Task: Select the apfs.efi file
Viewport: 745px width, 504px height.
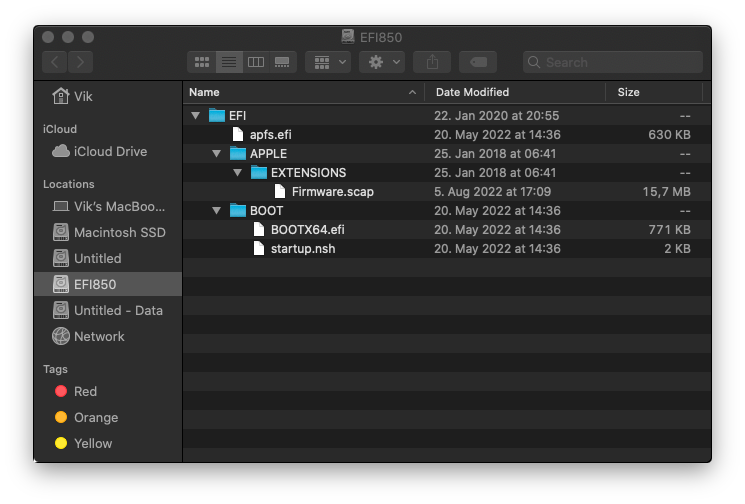Action: coord(447,134)
